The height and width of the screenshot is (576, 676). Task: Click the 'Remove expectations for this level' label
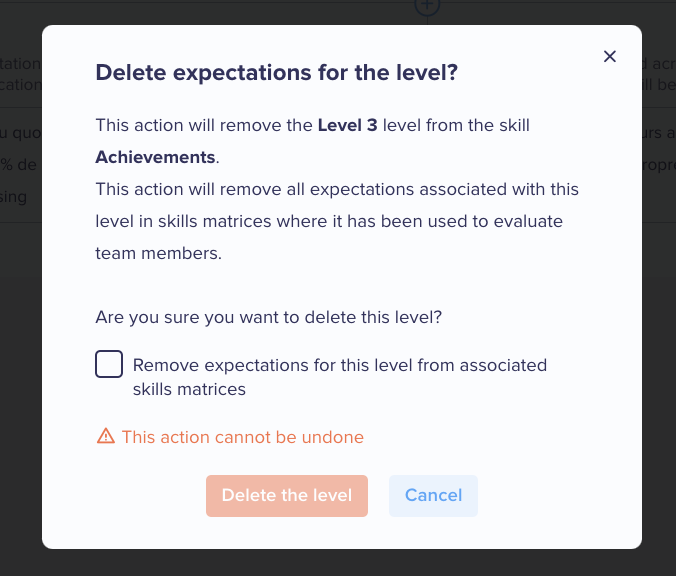[x=340, y=377]
